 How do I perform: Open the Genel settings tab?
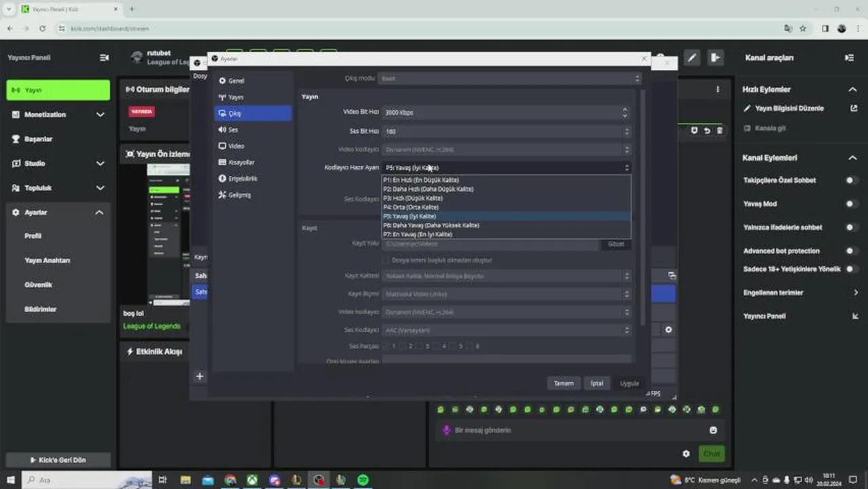[236, 81]
